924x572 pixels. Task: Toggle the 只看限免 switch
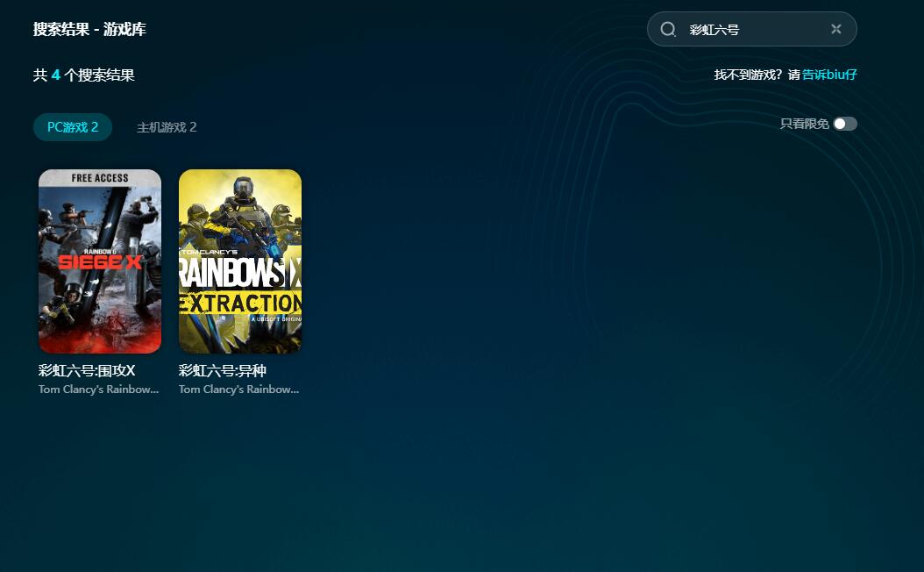[845, 124]
